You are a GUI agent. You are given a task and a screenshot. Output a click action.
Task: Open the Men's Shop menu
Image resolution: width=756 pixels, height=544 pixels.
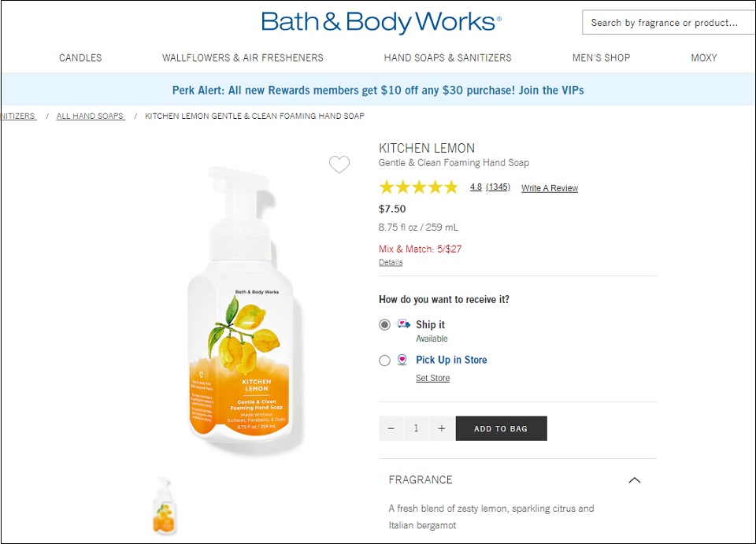(601, 57)
